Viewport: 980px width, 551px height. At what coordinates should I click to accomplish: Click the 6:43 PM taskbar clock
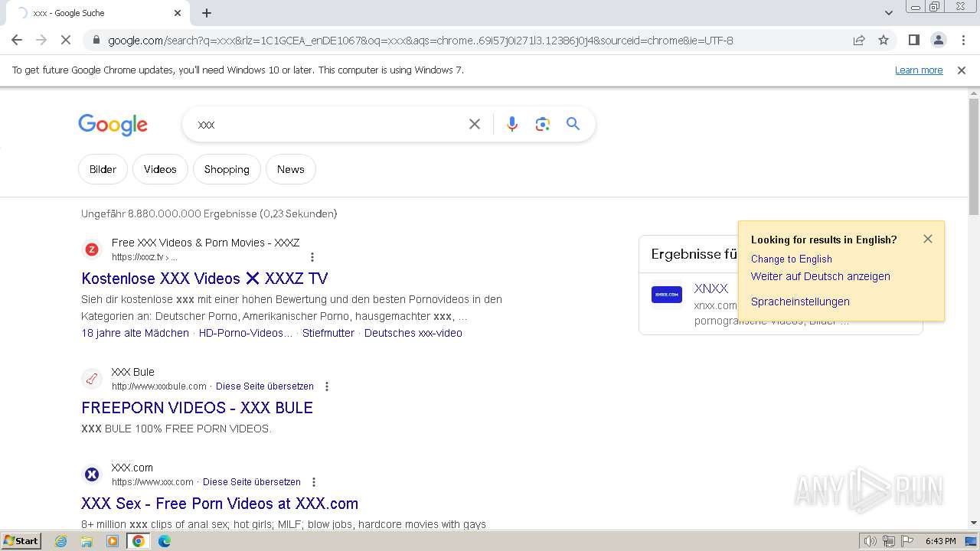(x=940, y=541)
